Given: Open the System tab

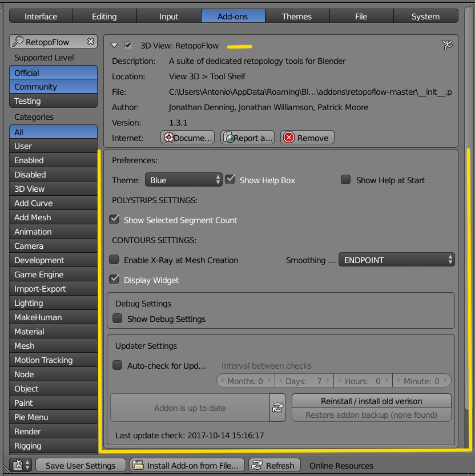Looking at the screenshot, I should click(426, 16).
